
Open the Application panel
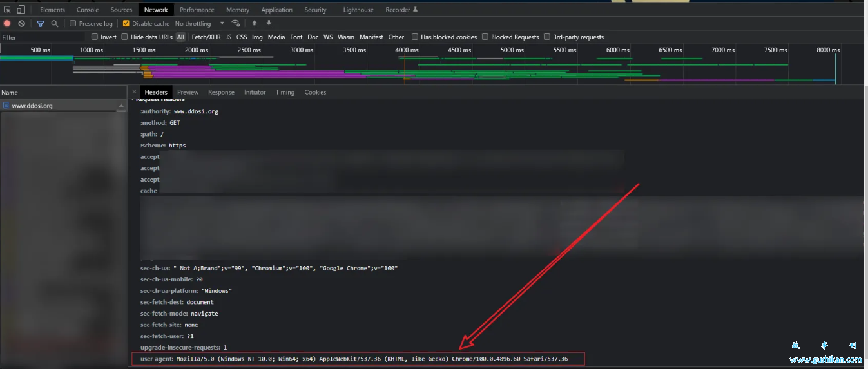pyautogui.click(x=277, y=10)
